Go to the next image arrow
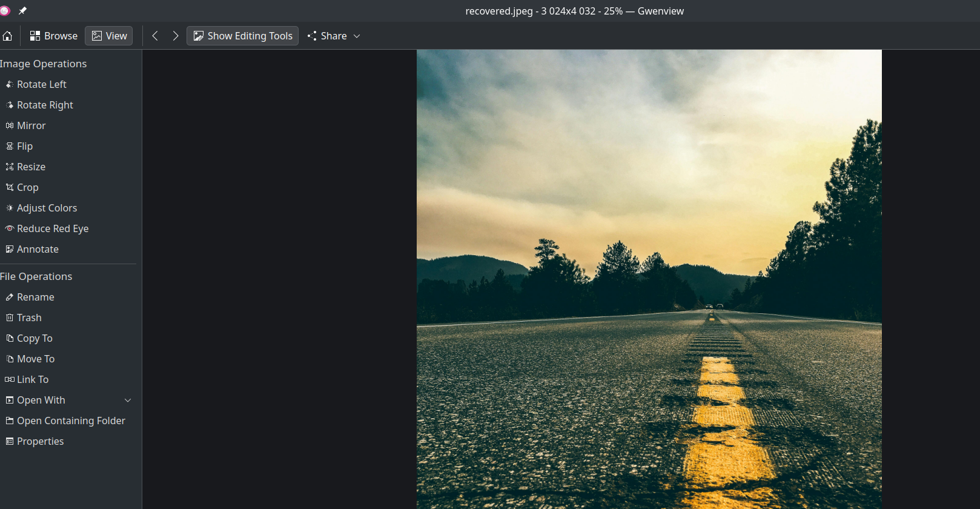Image resolution: width=980 pixels, height=509 pixels. (x=176, y=36)
